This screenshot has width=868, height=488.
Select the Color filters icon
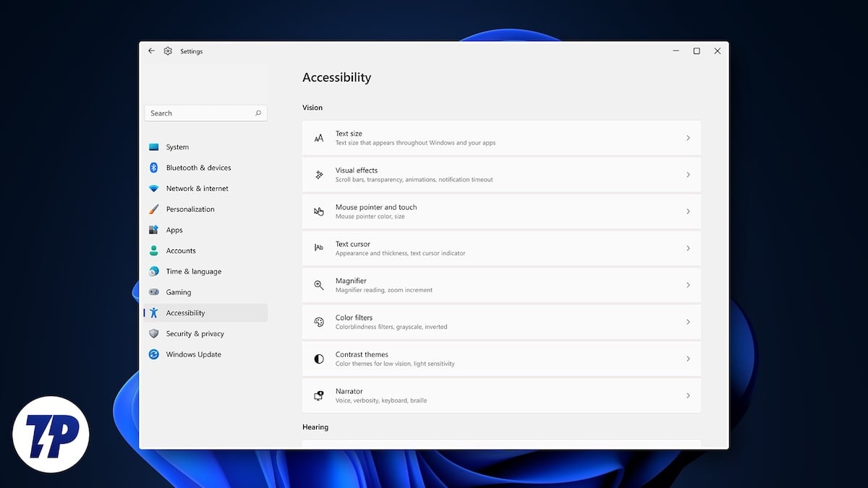(x=319, y=322)
